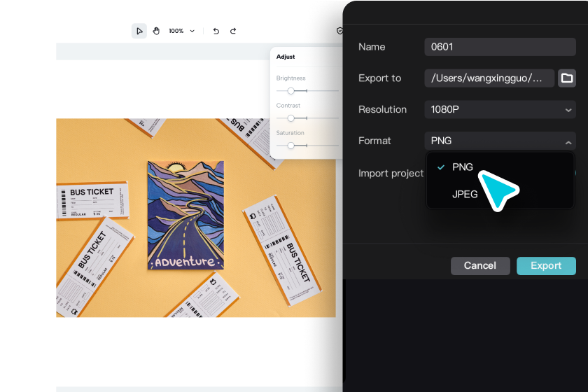Browse for export folder with folder icon
Image resolution: width=588 pixels, height=392 pixels.
(566, 78)
